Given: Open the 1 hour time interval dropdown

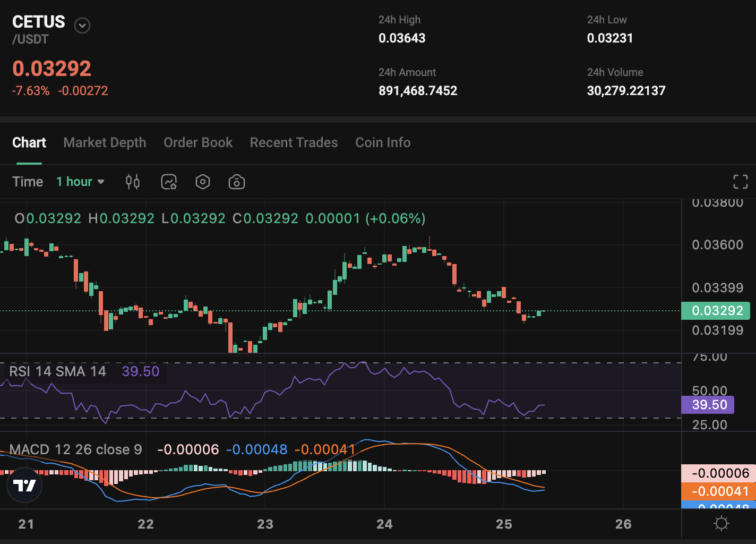Looking at the screenshot, I should coord(80,182).
